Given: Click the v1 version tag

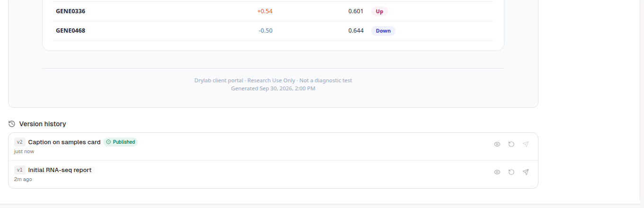Looking at the screenshot, I should click(19, 170).
